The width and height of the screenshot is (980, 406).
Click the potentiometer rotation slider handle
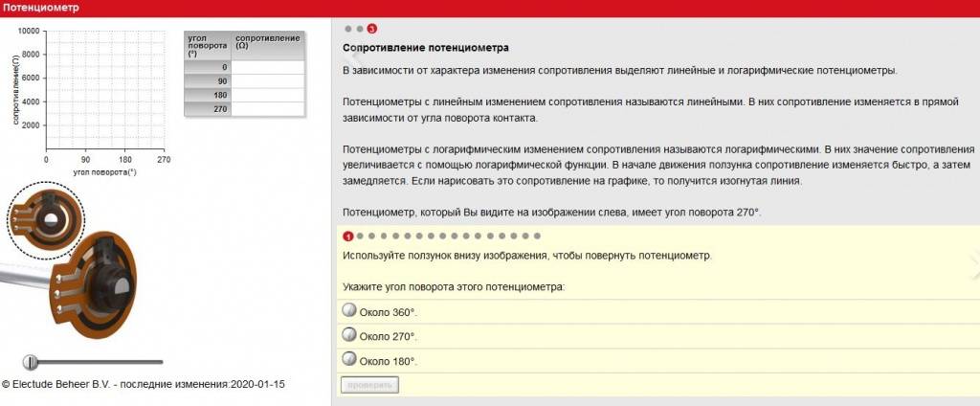point(31,362)
